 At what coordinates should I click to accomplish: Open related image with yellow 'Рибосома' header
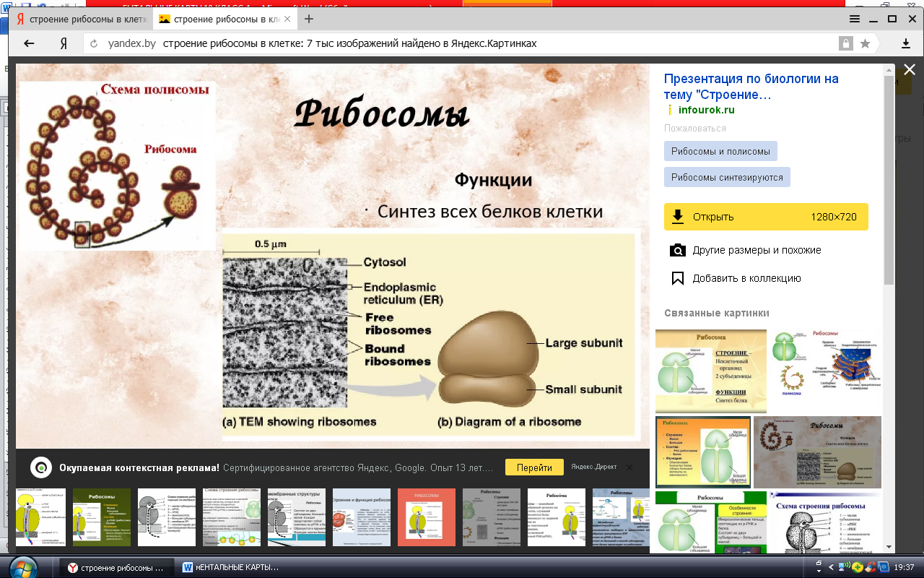point(710,371)
